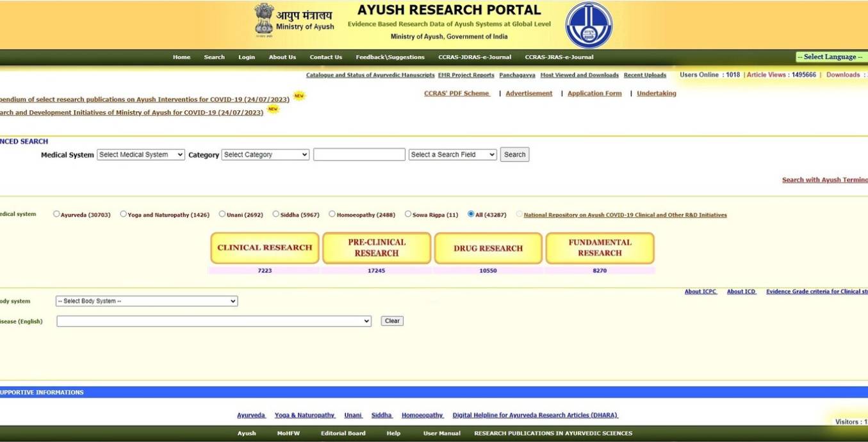Open the Unani supportive information link
The image size is (868, 442).
[353, 415]
